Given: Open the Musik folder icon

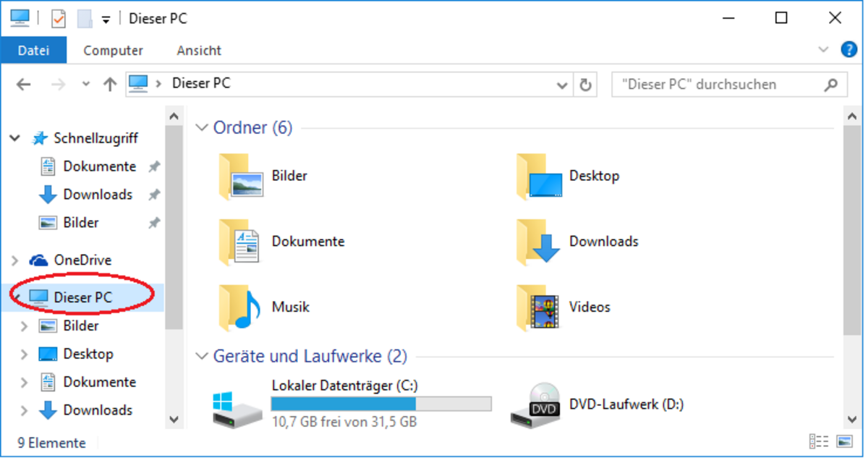Looking at the screenshot, I should 239,307.
